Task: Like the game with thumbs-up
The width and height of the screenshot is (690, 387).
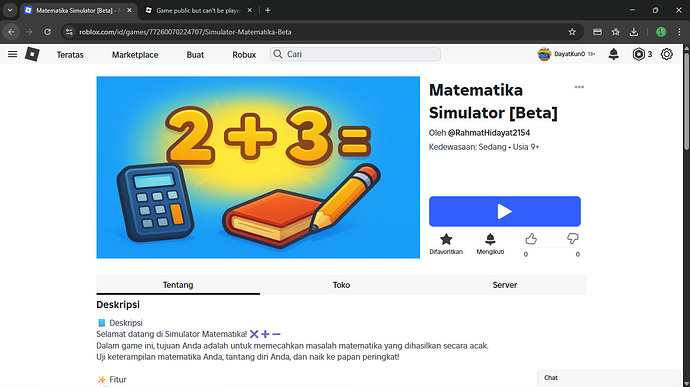Action: (531, 239)
